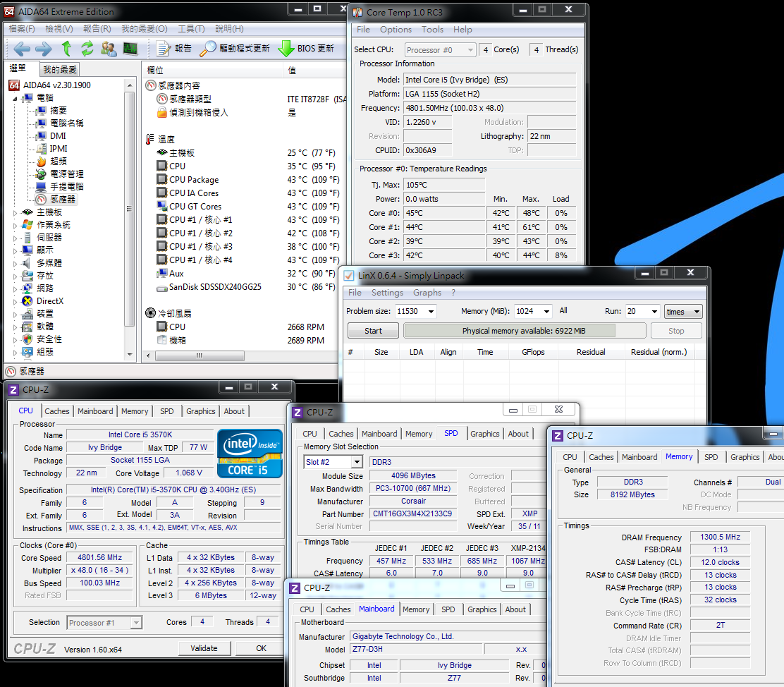Image resolution: width=784 pixels, height=687 pixels.
Task: Switch to Caches tab in CPU-Z CPU window
Action: pos(57,411)
